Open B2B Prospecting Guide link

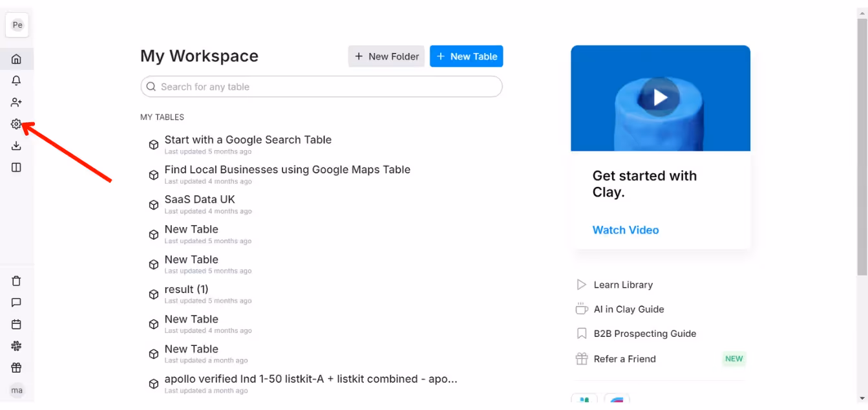coord(645,334)
